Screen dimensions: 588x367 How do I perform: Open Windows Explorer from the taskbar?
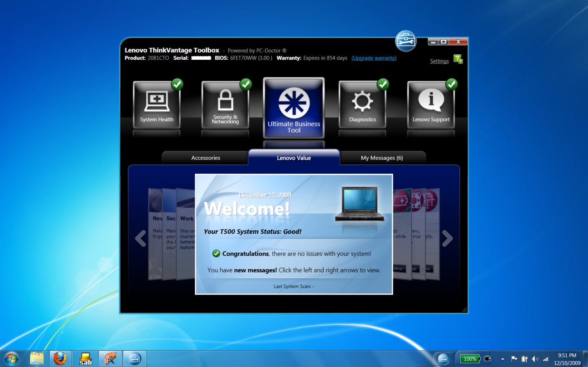37,359
